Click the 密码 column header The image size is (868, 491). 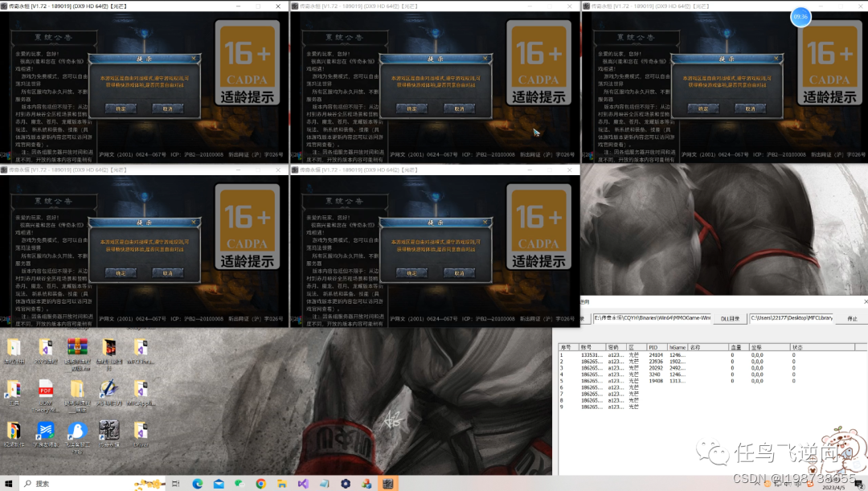[x=616, y=347]
